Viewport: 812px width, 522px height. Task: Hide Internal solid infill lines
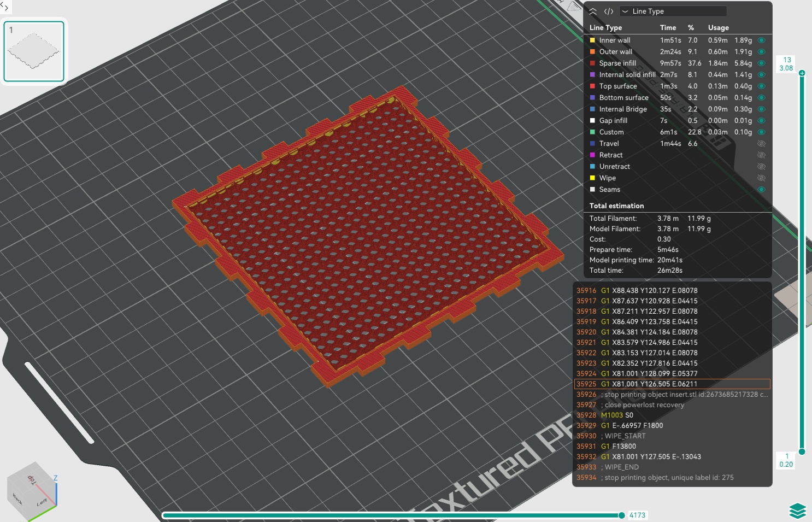[x=761, y=75]
